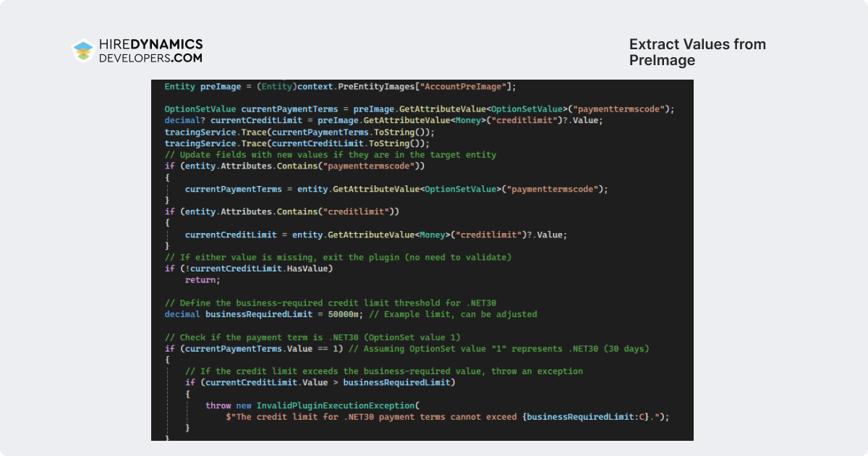Click 'if (entity.Attributes.Contains("creditlimit"))' line
This screenshot has width=868, height=456.
[281, 211]
